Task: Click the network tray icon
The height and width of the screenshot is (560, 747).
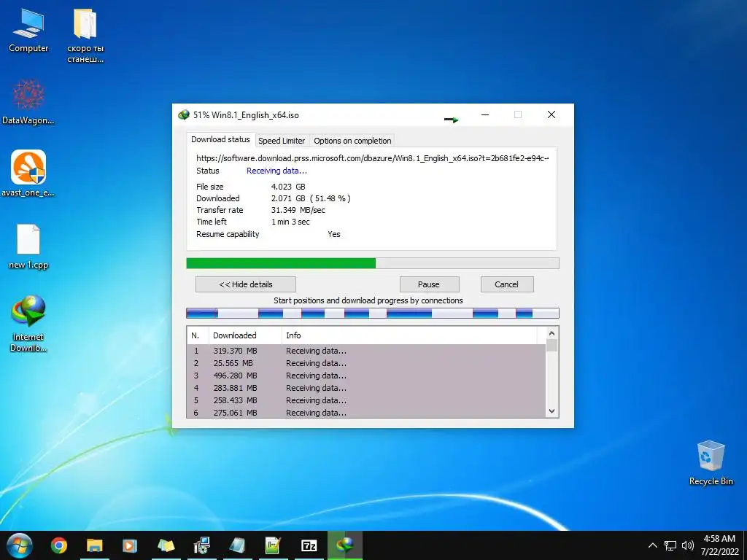Action: (670, 545)
